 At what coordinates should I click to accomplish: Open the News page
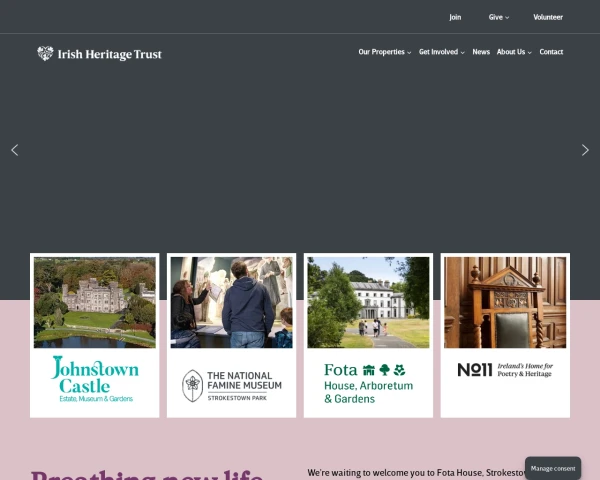click(481, 52)
